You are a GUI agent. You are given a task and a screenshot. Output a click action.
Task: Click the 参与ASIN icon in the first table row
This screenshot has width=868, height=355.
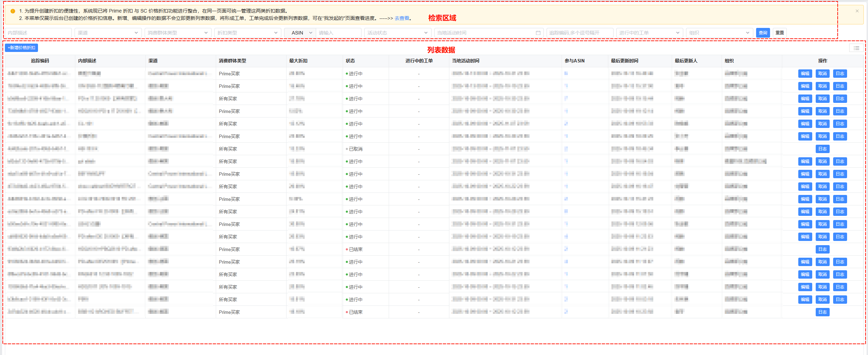[x=566, y=74]
